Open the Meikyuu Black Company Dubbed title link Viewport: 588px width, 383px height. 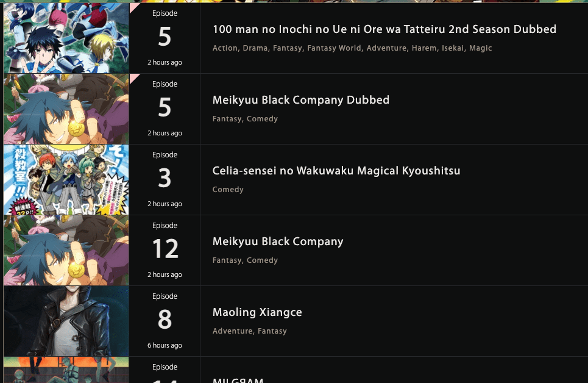(300, 100)
